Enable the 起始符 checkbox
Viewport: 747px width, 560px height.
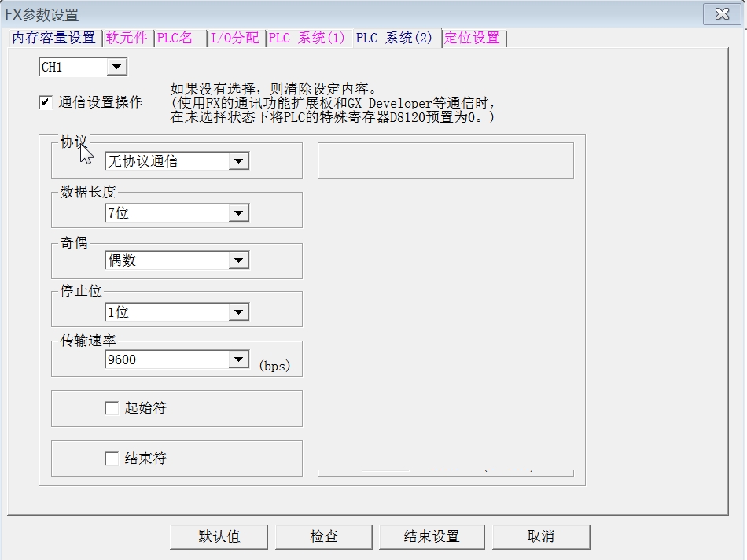tap(112, 408)
